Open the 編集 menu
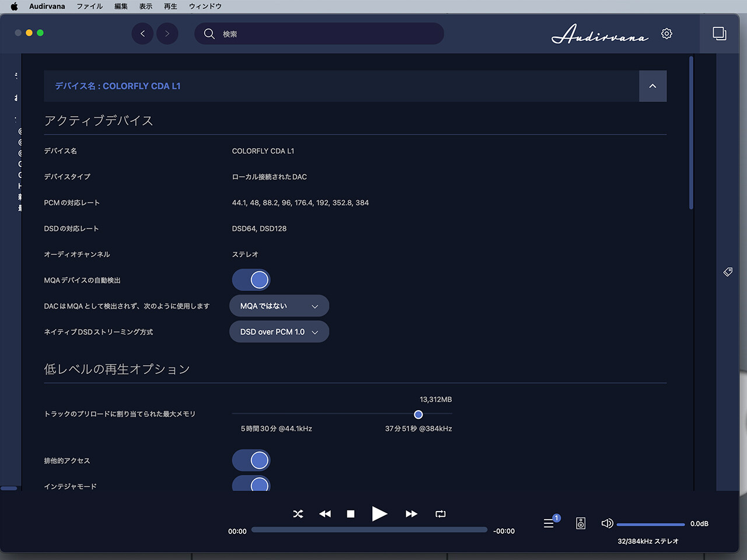Viewport: 747px width, 560px height. coord(121,6)
